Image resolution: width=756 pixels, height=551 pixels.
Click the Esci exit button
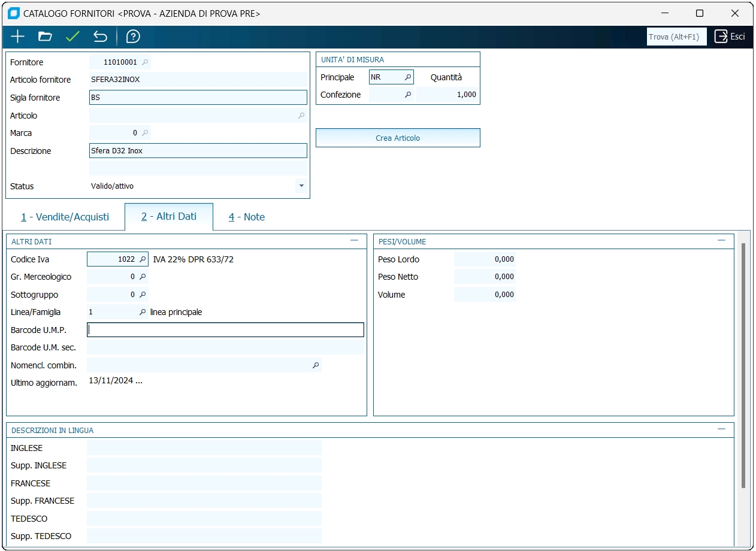click(x=730, y=37)
